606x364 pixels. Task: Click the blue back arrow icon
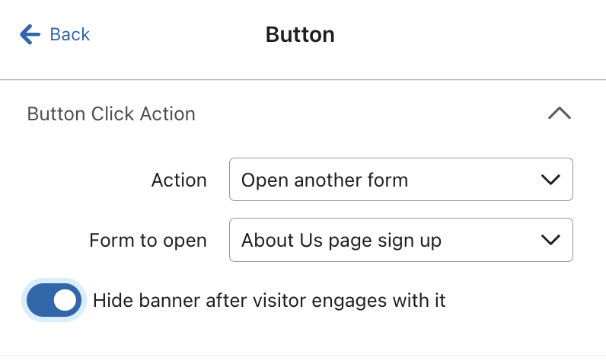[30, 34]
